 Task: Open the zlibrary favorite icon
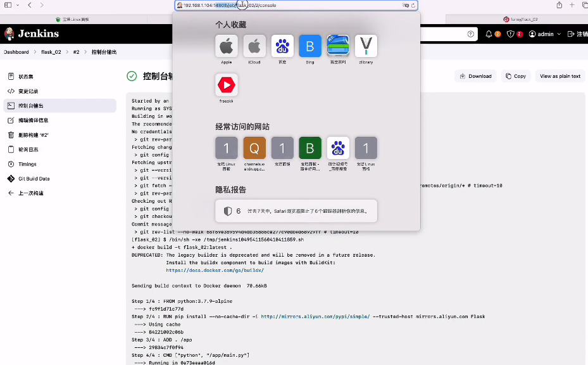pyautogui.click(x=366, y=46)
